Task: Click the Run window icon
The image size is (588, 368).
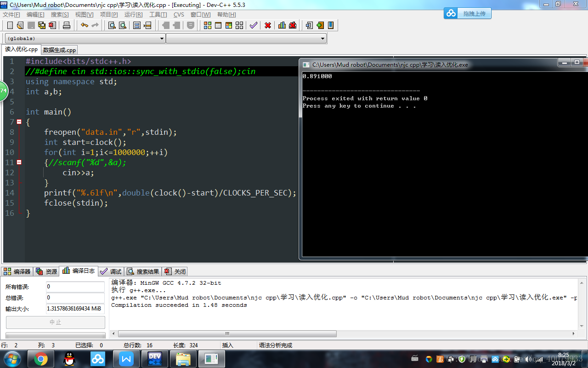Action: (218, 25)
